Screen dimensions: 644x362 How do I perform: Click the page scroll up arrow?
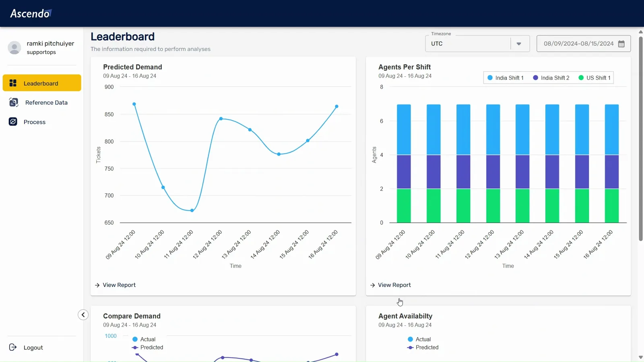(641, 32)
